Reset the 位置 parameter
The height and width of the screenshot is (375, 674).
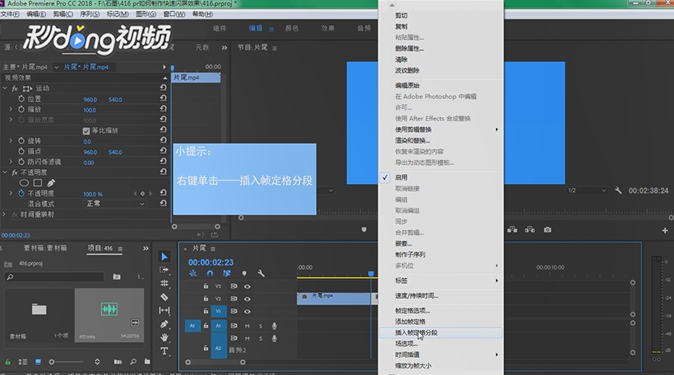(x=163, y=98)
